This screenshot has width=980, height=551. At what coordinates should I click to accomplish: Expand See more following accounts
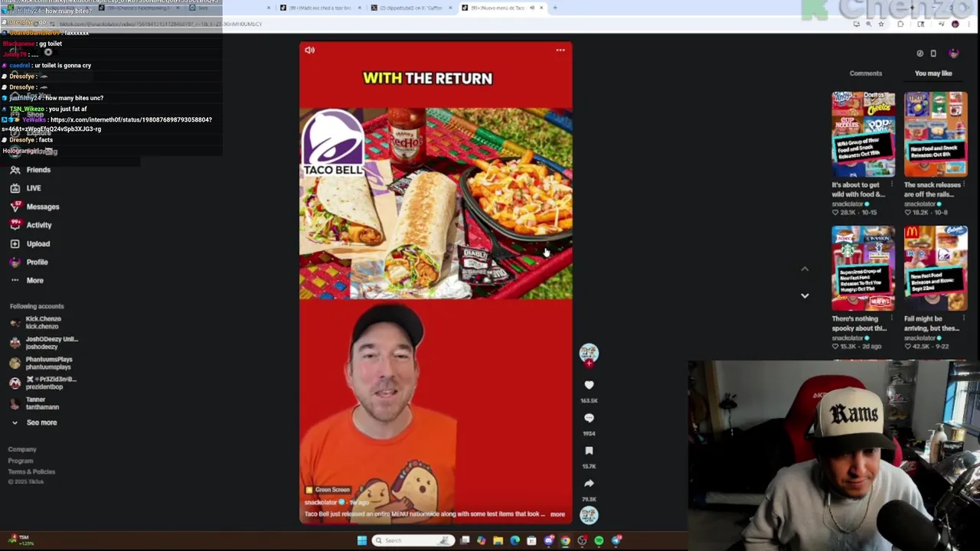tap(34, 422)
